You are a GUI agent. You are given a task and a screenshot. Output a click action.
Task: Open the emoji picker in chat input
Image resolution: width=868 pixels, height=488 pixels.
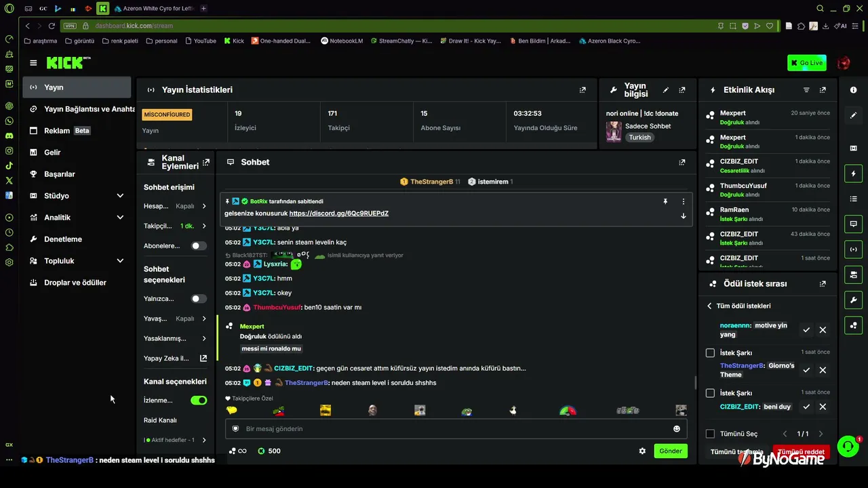pos(676,428)
